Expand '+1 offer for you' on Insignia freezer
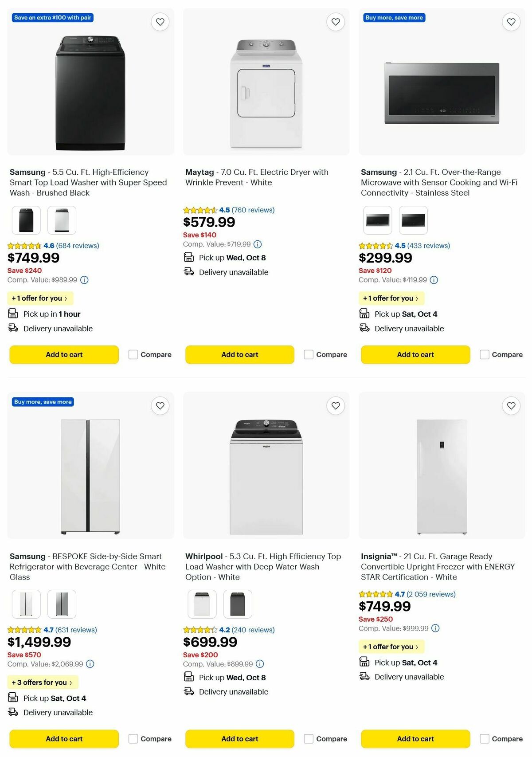The image size is (532, 757). point(391,647)
